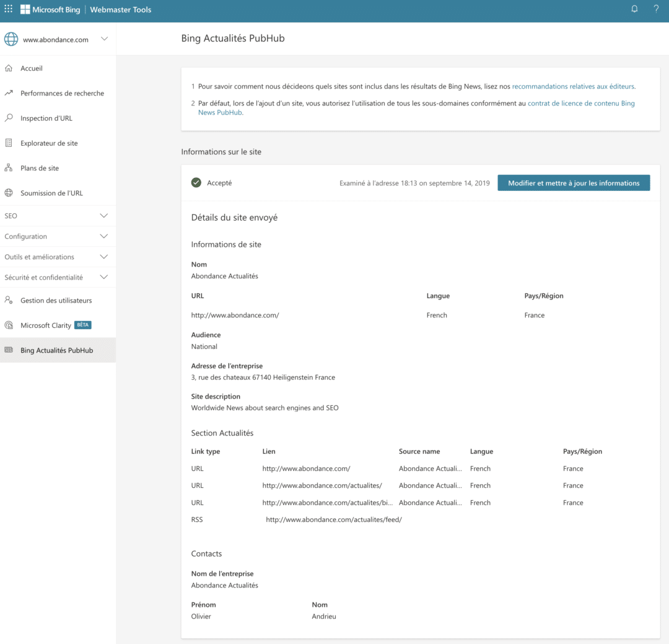
Task: Open the notifications bell icon
Action: [x=634, y=9]
